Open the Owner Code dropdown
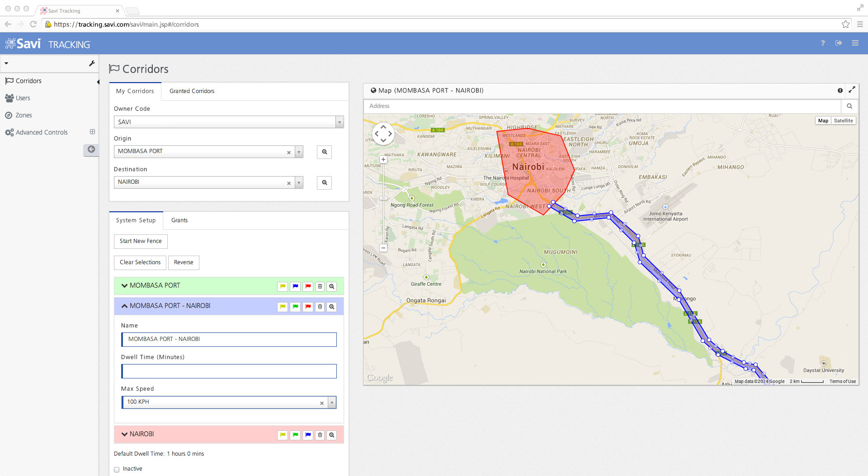This screenshot has width=868, height=476. [x=340, y=122]
